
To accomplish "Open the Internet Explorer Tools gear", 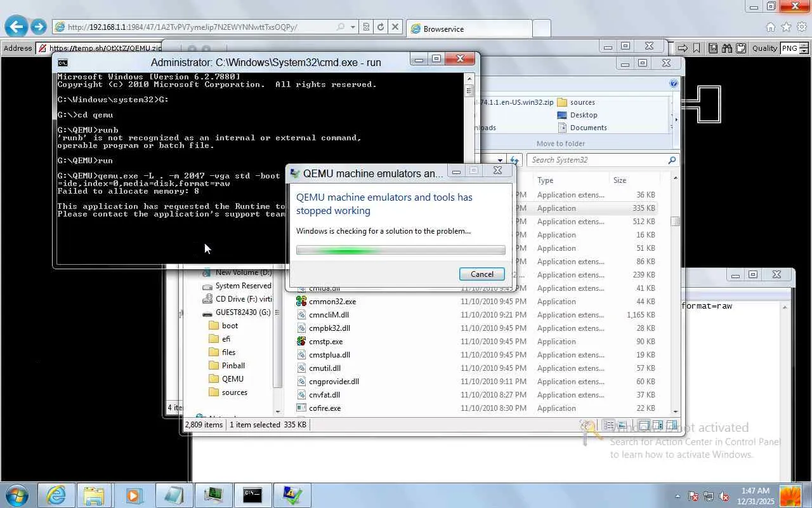I will [x=801, y=27].
